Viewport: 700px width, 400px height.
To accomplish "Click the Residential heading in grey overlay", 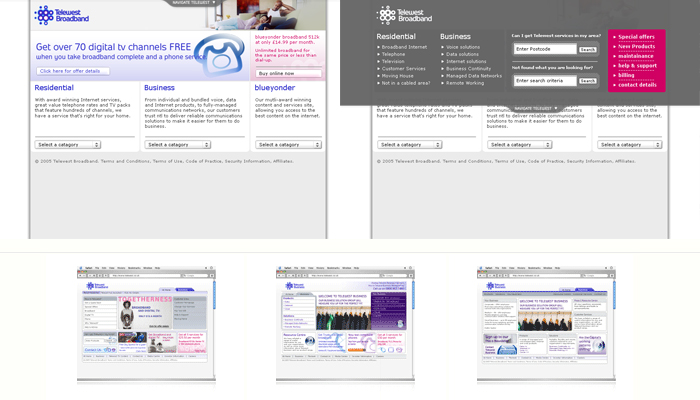I will (x=396, y=37).
